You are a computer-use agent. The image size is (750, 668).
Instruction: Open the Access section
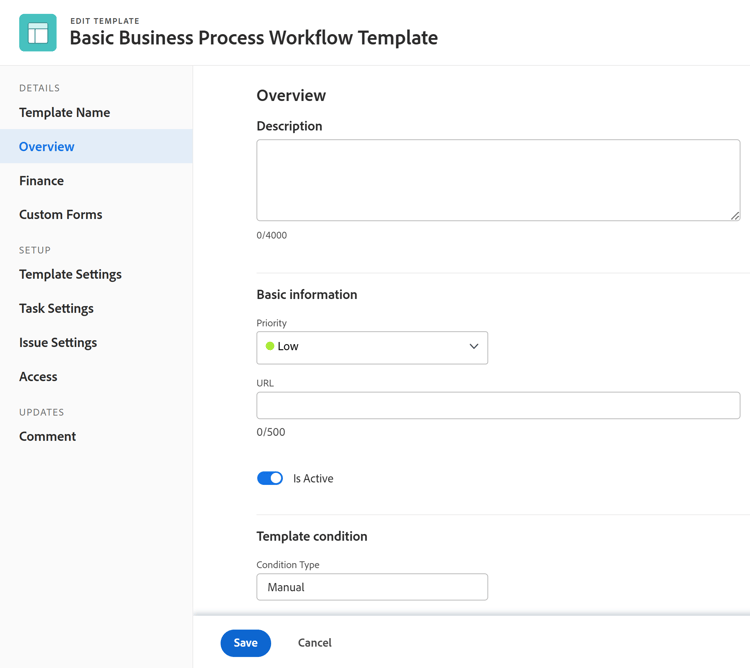(x=38, y=377)
